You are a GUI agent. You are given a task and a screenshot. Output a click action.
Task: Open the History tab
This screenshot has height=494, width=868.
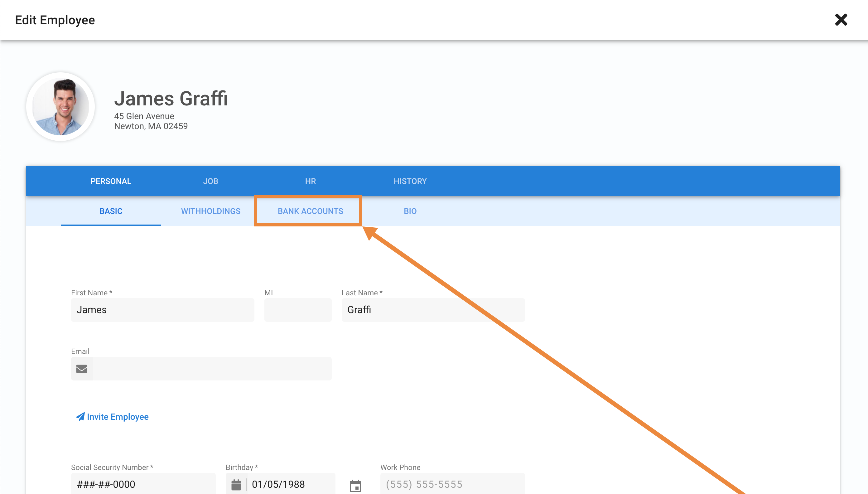410,181
